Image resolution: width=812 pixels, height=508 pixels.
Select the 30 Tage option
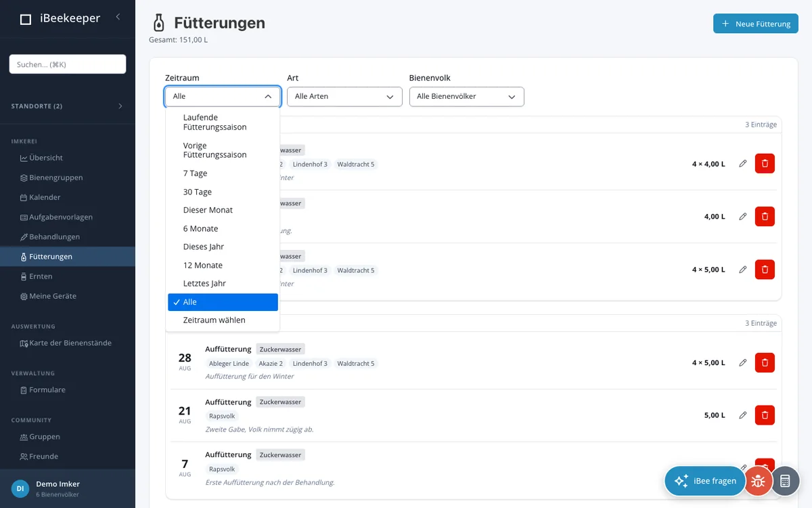(x=223, y=192)
